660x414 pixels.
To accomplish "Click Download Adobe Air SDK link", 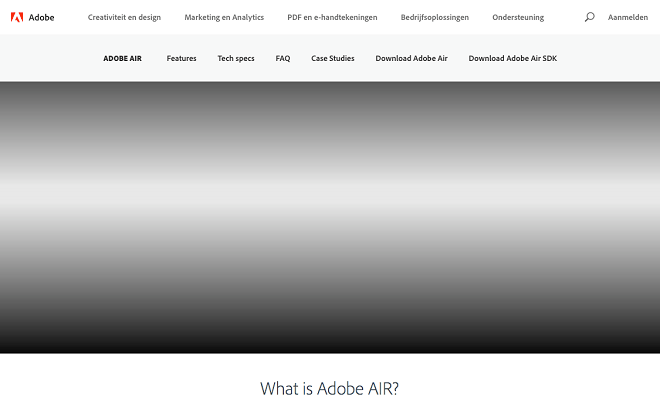I will (x=513, y=58).
